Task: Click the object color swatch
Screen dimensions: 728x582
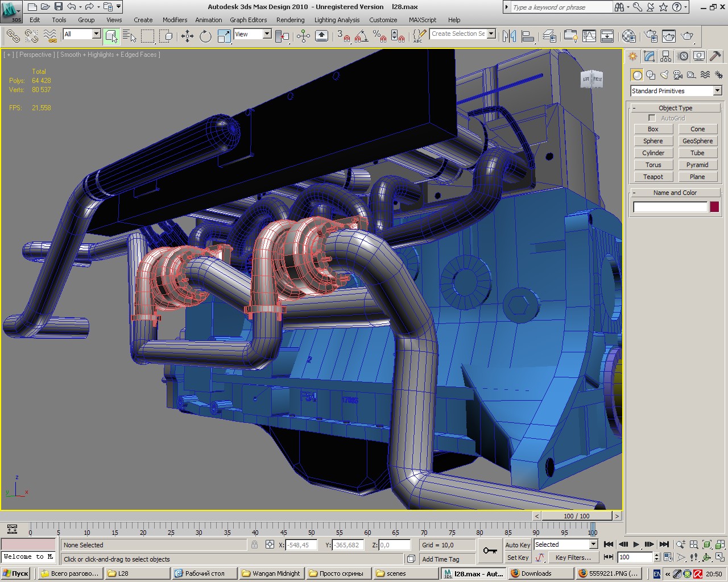Action: (714, 207)
